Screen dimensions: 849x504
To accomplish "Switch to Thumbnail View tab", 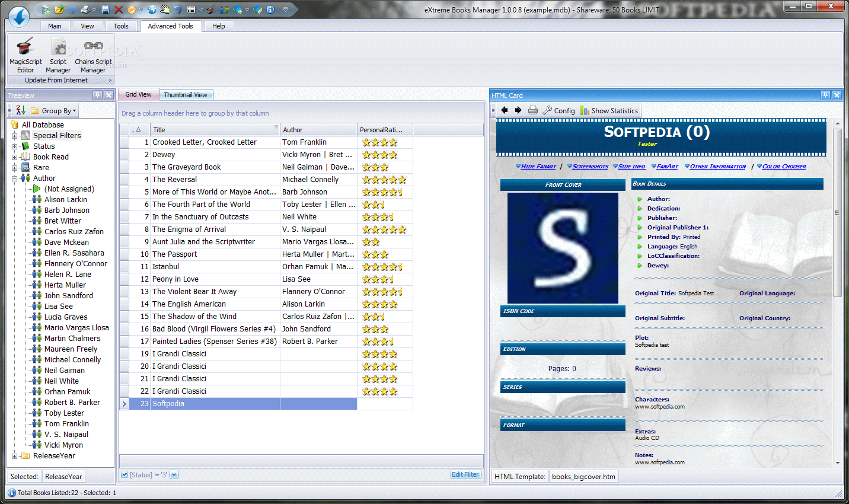I will pyautogui.click(x=186, y=95).
